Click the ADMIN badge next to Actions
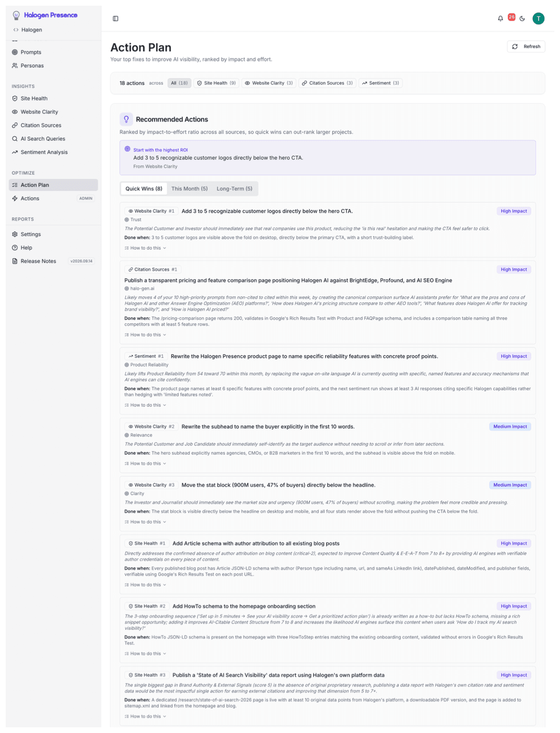This screenshot has height=733, width=560. coord(86,198)
